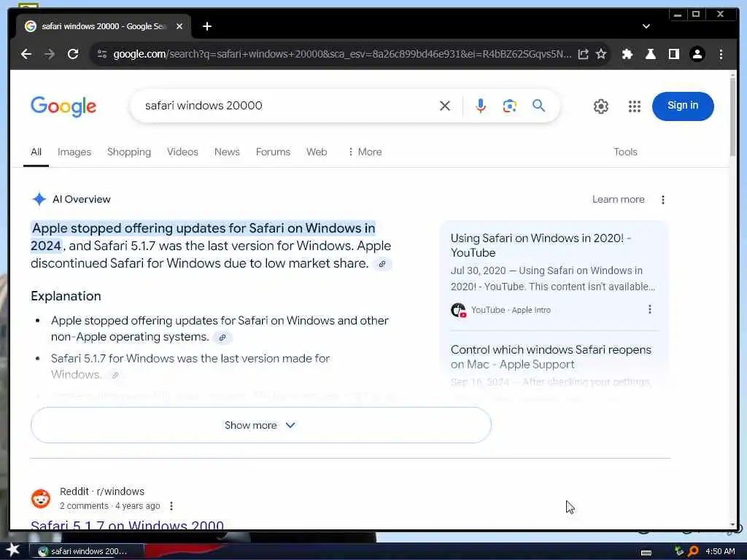
Task: Select safari windows taskbar window button
Action: pyautogui.click(x=87, y=551)
